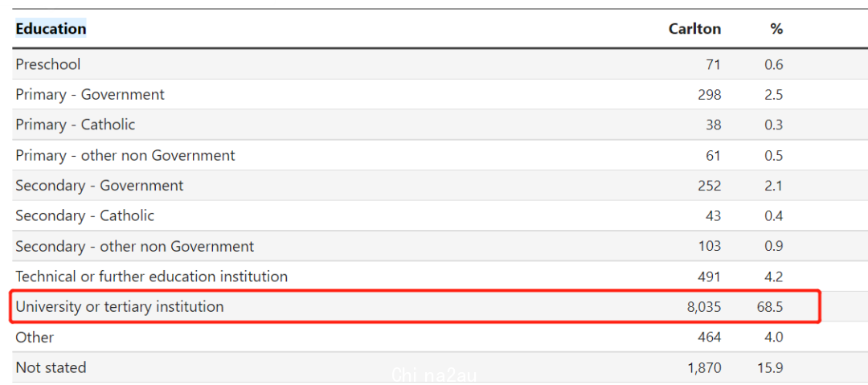Click the 68.5 percentage value

[770, 306]
